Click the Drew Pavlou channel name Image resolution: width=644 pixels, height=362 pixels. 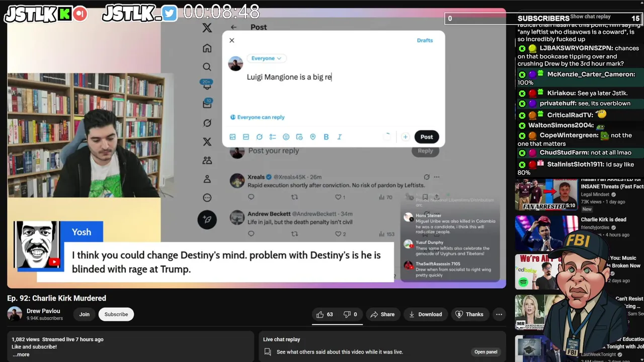43,311
